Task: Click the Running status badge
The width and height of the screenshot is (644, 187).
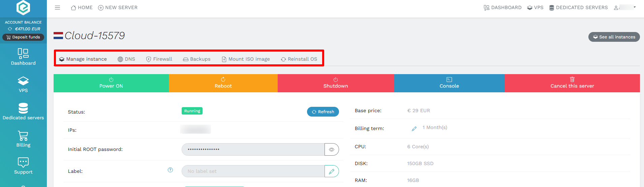Action: (192, 111)
